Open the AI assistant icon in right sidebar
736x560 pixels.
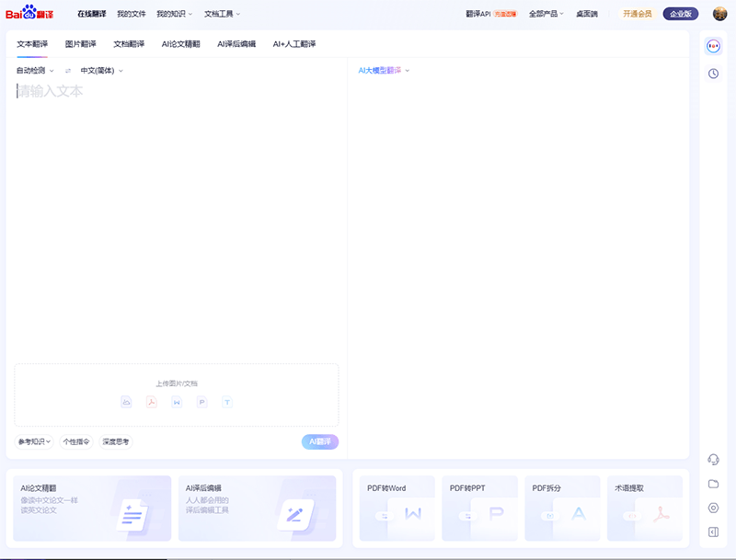pyautogui.click(x=713, y=46)
